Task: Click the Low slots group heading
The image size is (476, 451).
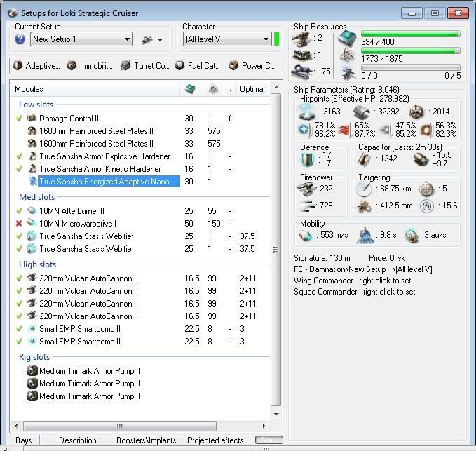Action: 36,105
